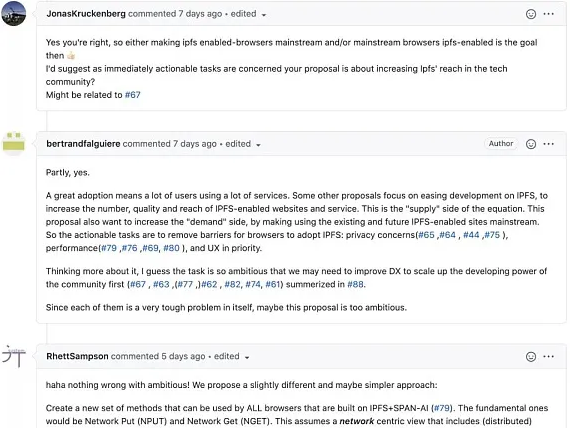Expand edit history on JonasKruckenberg's comment
Viewport: 570px width, 428px height.
pyautogui.click(x=248, y=14)
